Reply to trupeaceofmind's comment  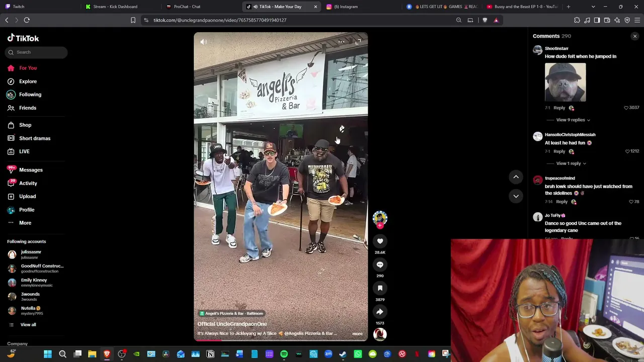(561, 202)
